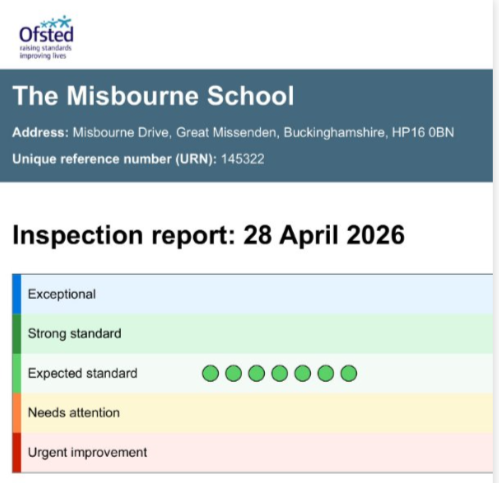
Task: Click the third green Expected standard dot
Action: coord(256,373)
